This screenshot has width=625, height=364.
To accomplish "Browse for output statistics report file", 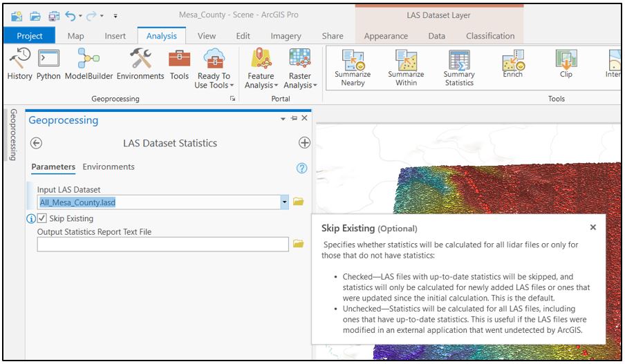I will pyautogui.click(x=299, y=244).
